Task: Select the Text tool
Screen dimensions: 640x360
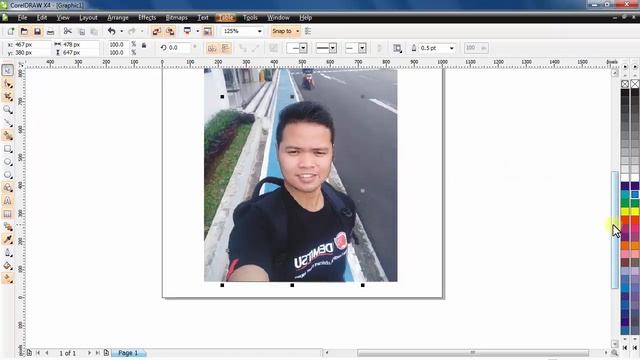Action: [x=7, y=200]
